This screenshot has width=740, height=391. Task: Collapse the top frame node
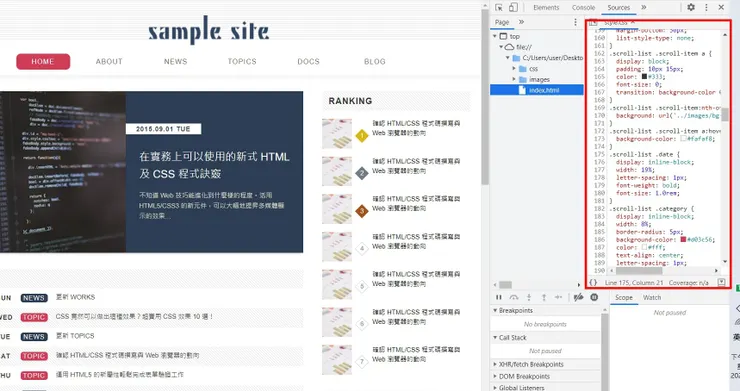[x=495, y=36]
